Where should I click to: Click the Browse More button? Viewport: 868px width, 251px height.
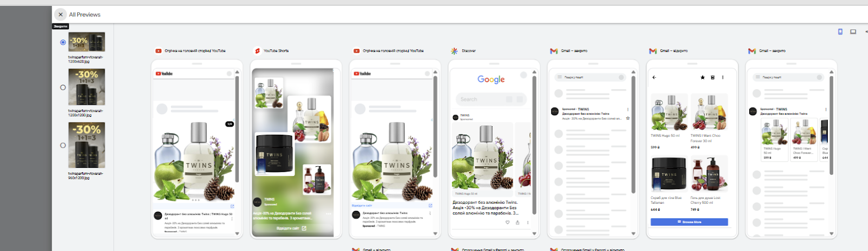pyautogui.click(x=689, y=222)
